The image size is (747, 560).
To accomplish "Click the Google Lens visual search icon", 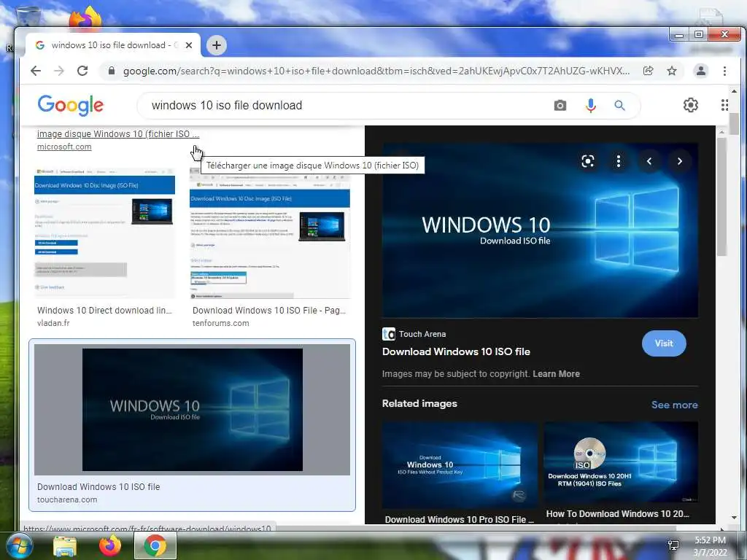I will pyautogui.click(x=588, y=161).
